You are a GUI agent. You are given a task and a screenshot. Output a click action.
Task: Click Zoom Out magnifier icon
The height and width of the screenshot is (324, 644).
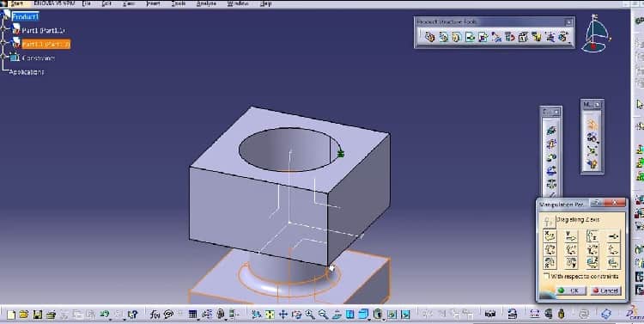pos(323,315)
